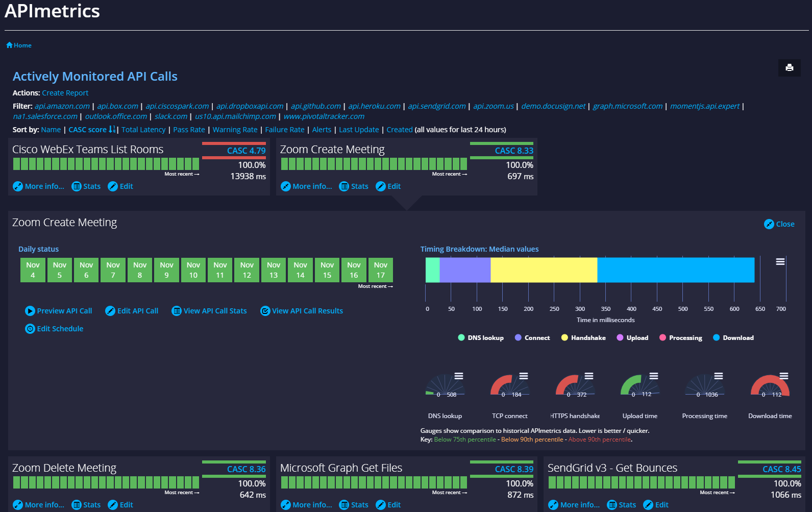Sort by Last Update

(x=359, y=130)
